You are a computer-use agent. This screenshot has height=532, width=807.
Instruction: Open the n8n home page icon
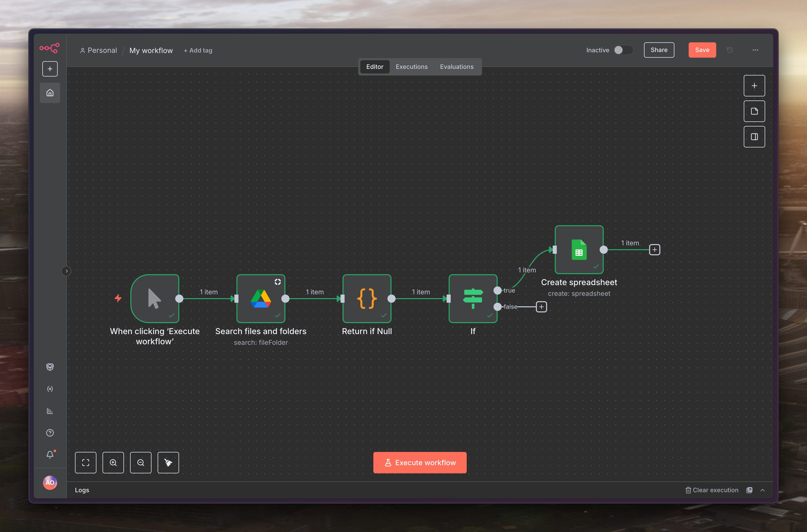coord(50,93)
